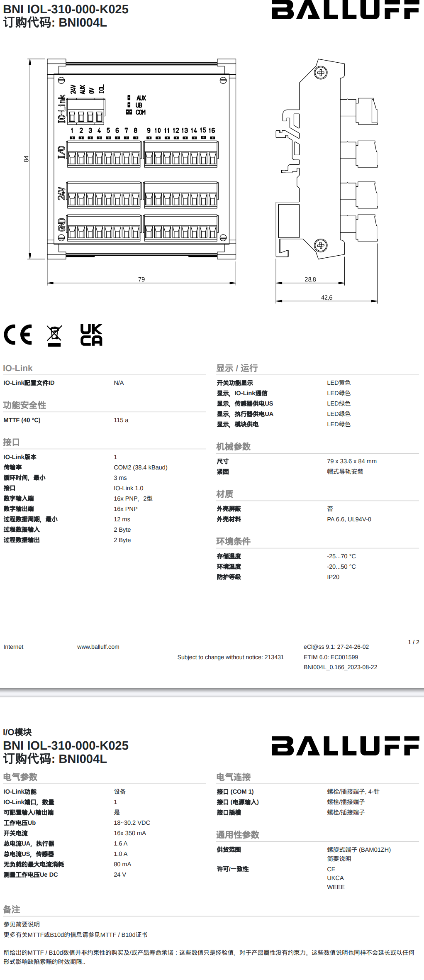Click the 84 height dimension label

click(26, 159)
